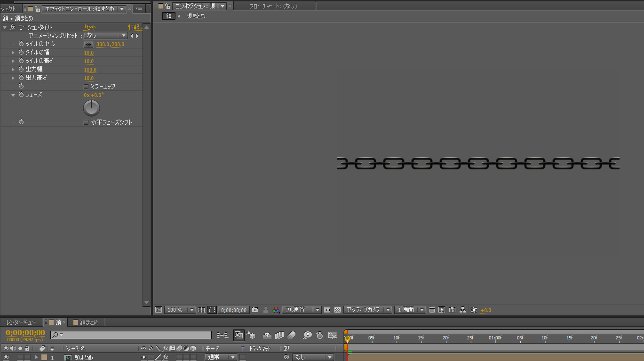The width and height of the screenshot is (644, 361).
Task: Toggle the mask and shape path visibility icon
Action: point(212,310)
